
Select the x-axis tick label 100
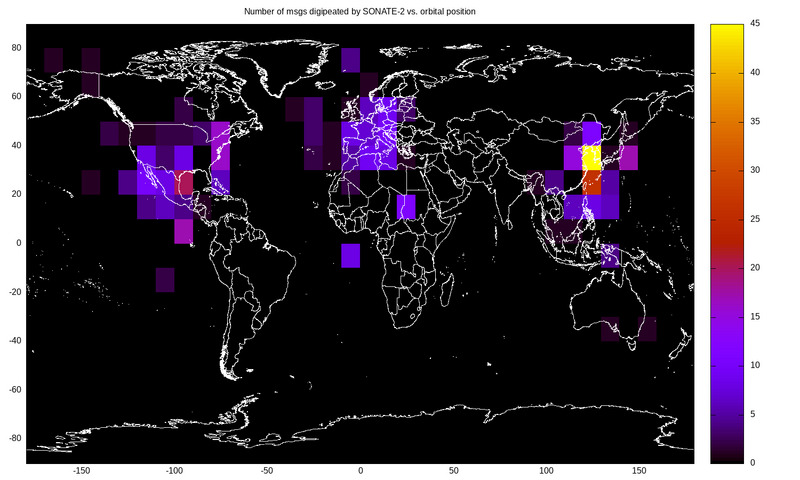(546, 471)
